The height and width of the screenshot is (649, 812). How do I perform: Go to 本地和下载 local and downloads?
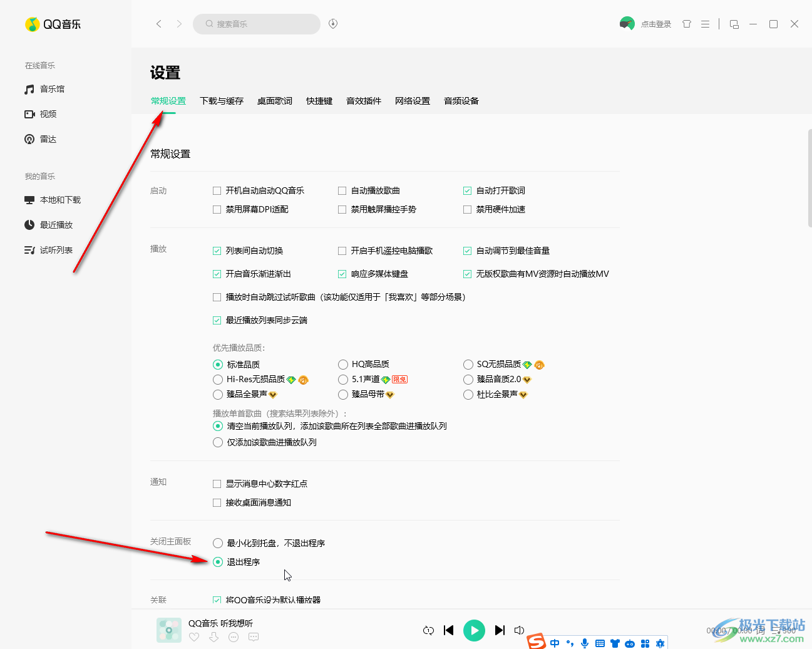[x=53, y=200]
